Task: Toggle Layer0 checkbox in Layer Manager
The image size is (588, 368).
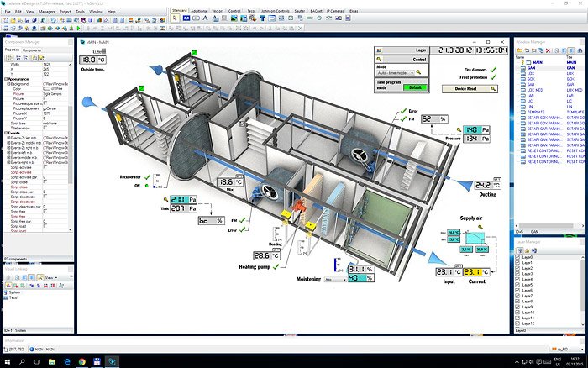Action: 517,257
